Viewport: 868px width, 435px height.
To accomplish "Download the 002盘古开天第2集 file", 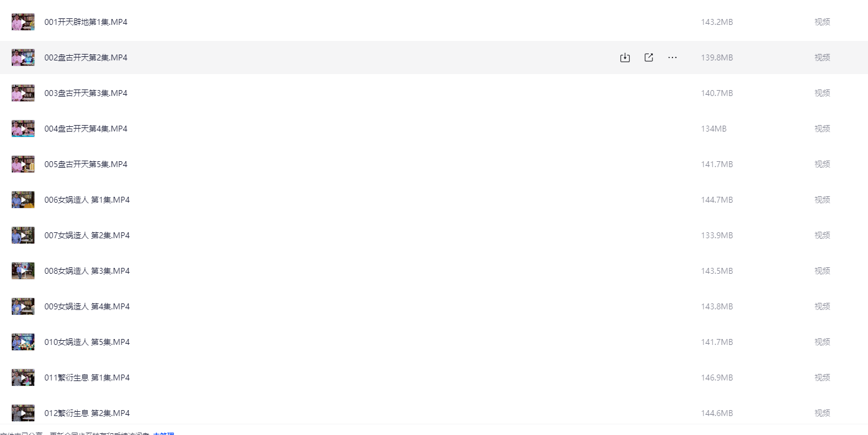I will click(x=624, y=57).
